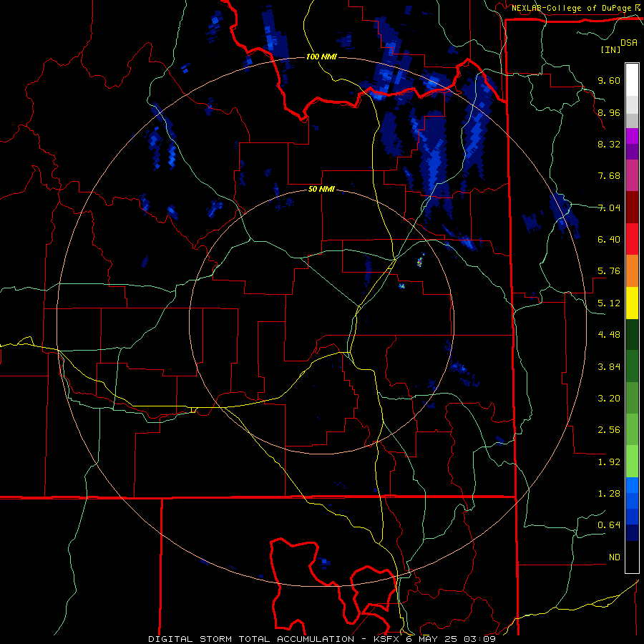Select the orange swatch in the color scale
644x644 pixels.
pos(632,271)
